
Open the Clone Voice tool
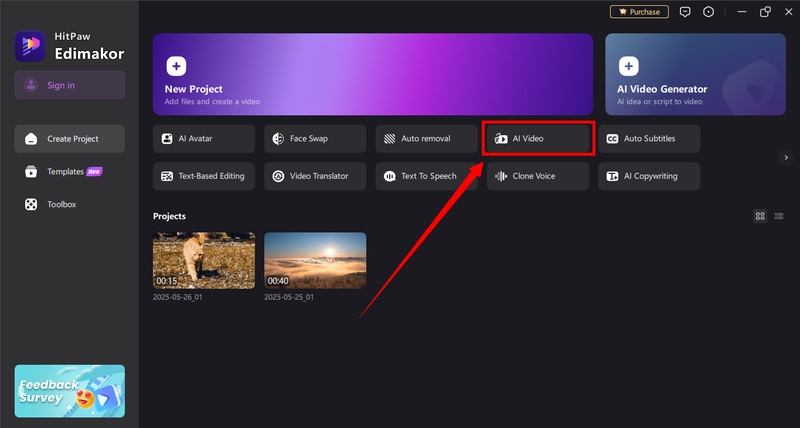[x=538, y=176]
